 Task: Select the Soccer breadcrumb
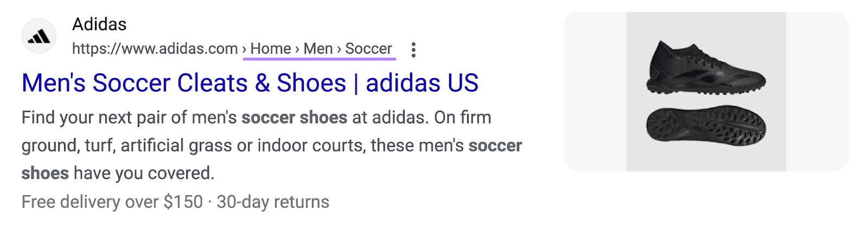pyautogui.click(x=368, y=49)
